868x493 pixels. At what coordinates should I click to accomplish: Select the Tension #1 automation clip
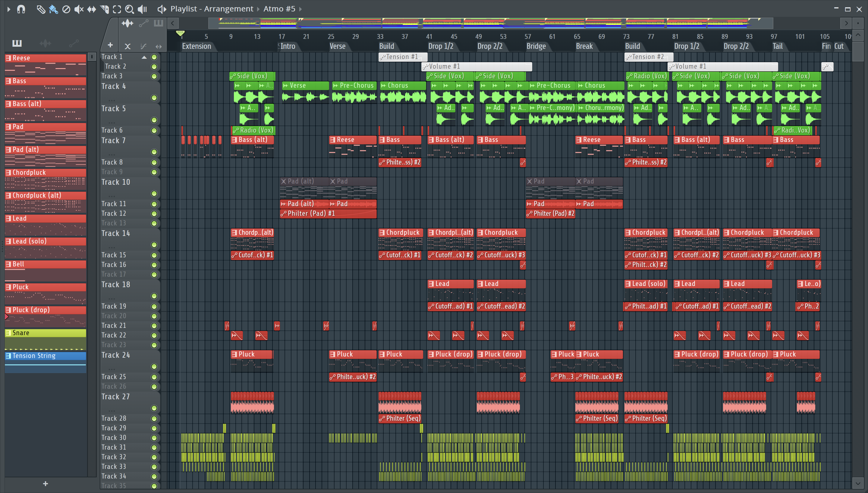pos(403,57)
